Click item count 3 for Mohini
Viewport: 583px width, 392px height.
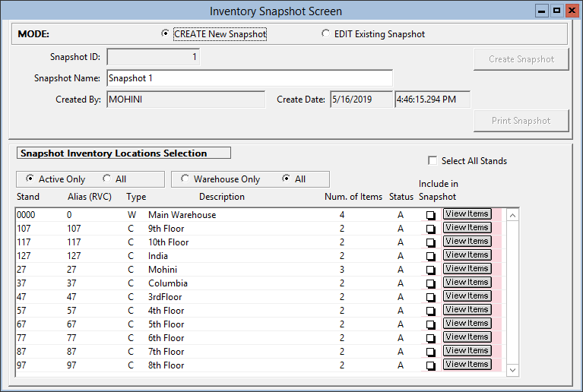pos(342,270)
